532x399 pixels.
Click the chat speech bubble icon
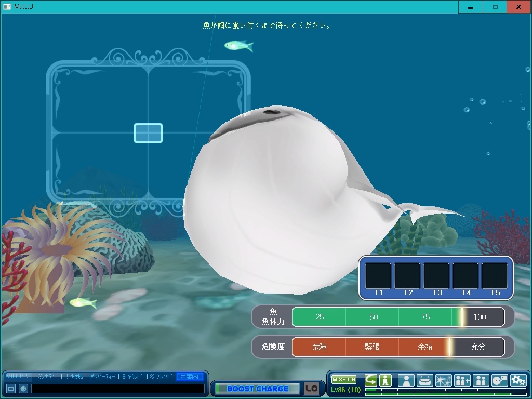(x=499, y=380)
